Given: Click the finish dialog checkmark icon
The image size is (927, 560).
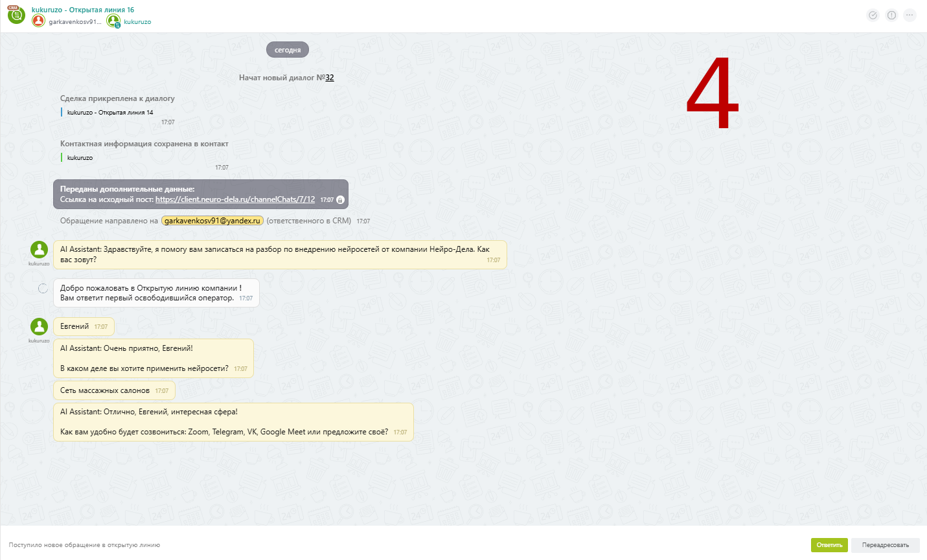Looking at the screenshot, I should pos(873,15).
